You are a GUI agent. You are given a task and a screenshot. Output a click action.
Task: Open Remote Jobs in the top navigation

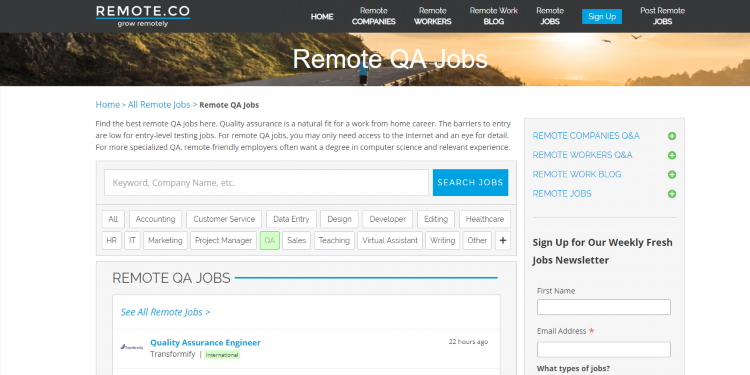550,16
